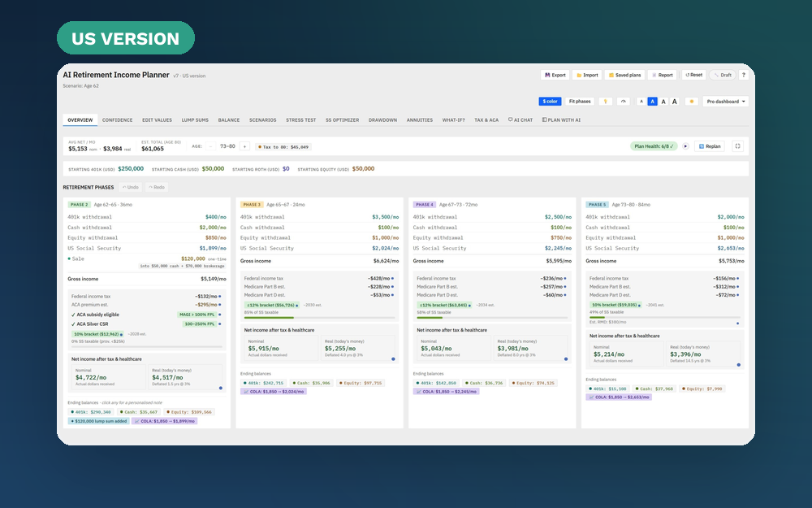
Task: Select the Phase 3 badge
Action: coord(252,205)
